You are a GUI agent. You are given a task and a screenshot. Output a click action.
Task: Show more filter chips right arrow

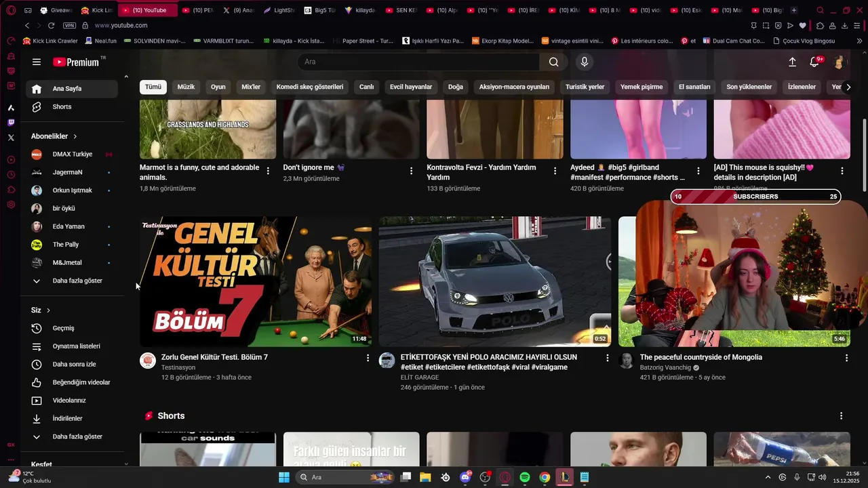[848, 87]
